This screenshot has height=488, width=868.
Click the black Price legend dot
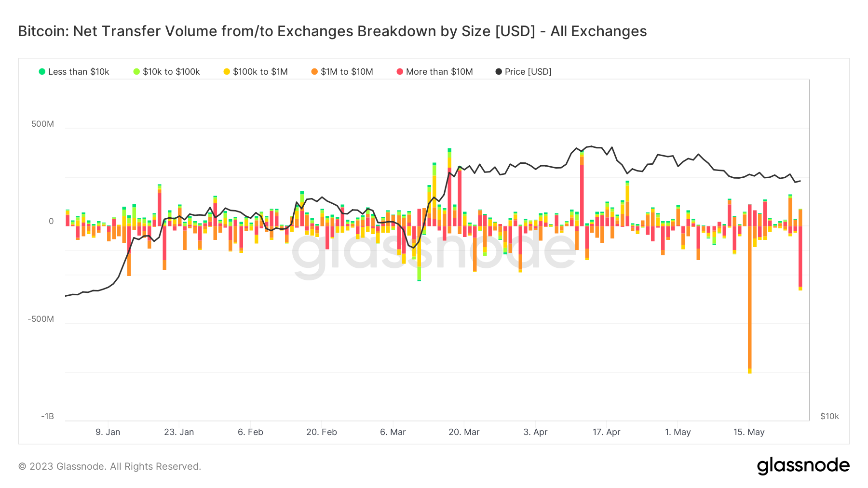(x=499, y=72)
